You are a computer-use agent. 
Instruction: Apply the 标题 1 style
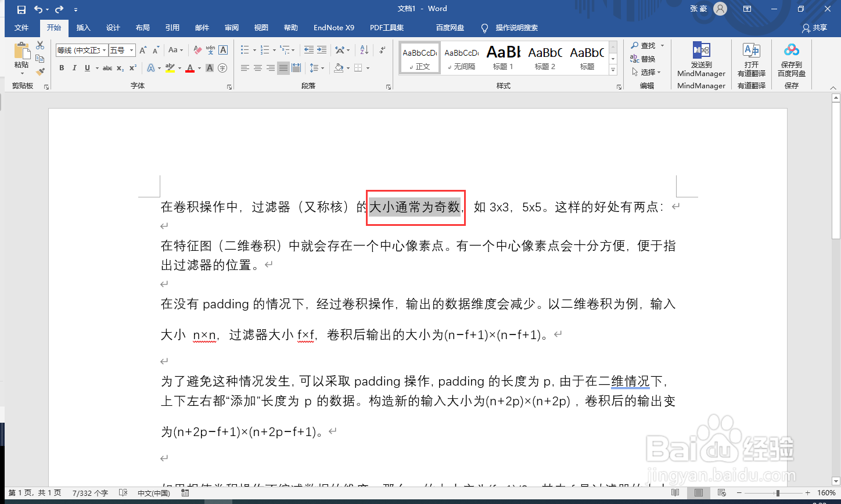point(503,57)
